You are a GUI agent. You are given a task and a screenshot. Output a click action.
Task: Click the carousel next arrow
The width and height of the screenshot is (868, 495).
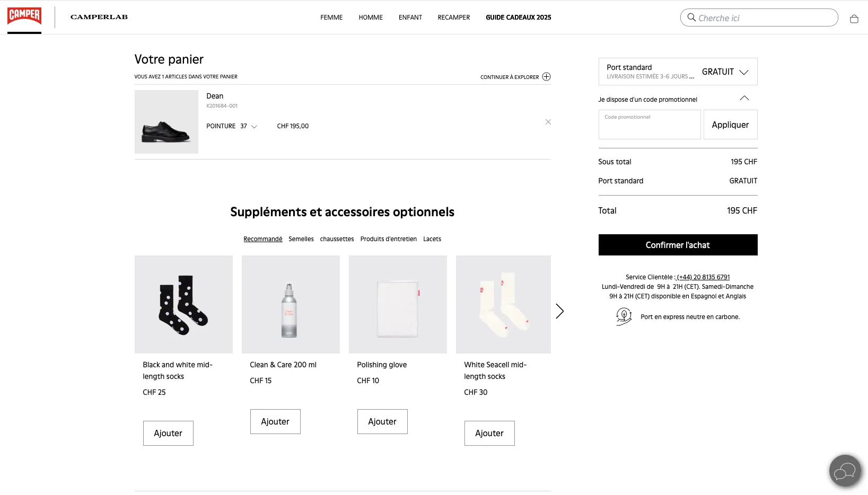pos(559,311)
